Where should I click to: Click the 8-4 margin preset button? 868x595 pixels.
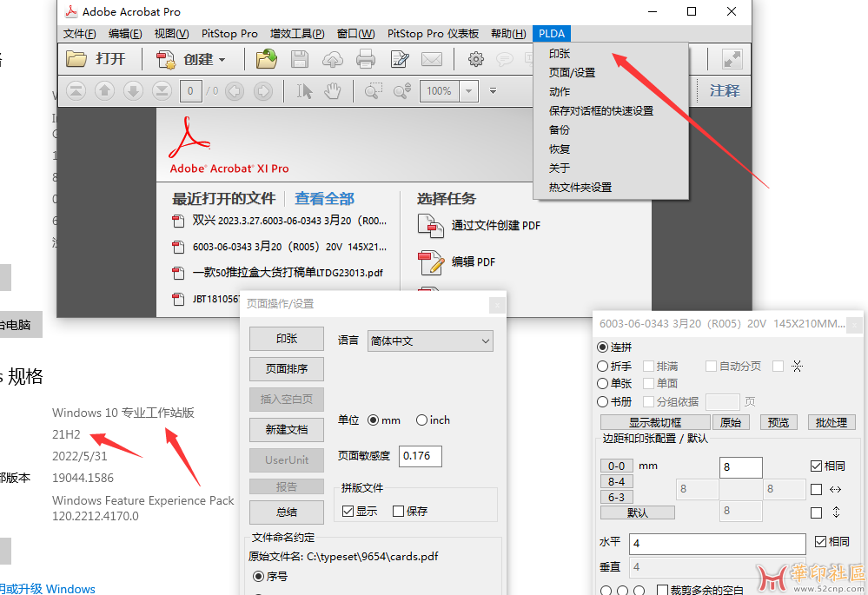(616, 481)
